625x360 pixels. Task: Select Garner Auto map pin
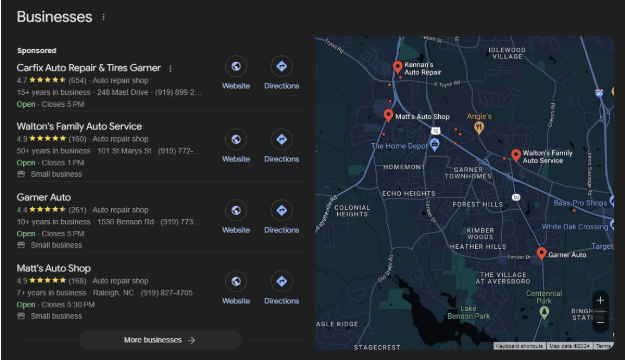[x=541, y=253]
